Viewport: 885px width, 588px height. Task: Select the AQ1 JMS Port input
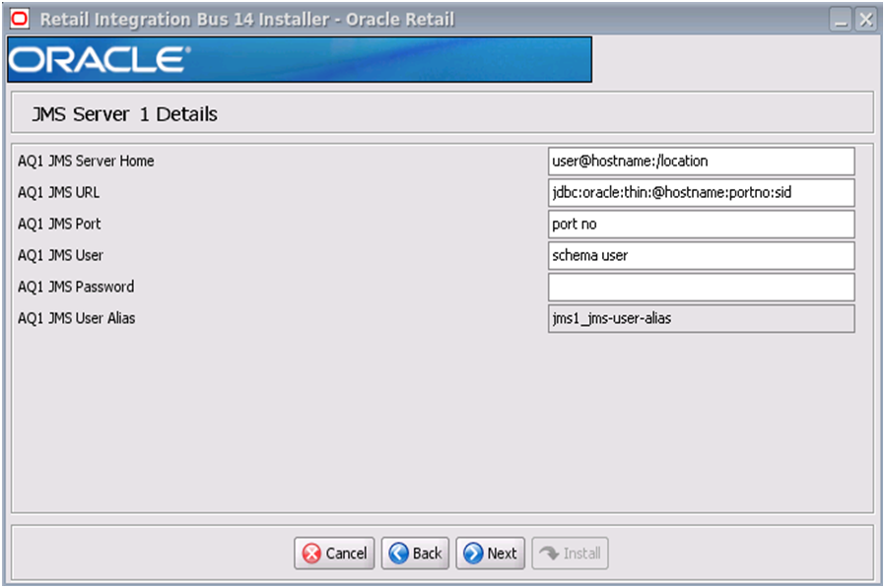701,224
